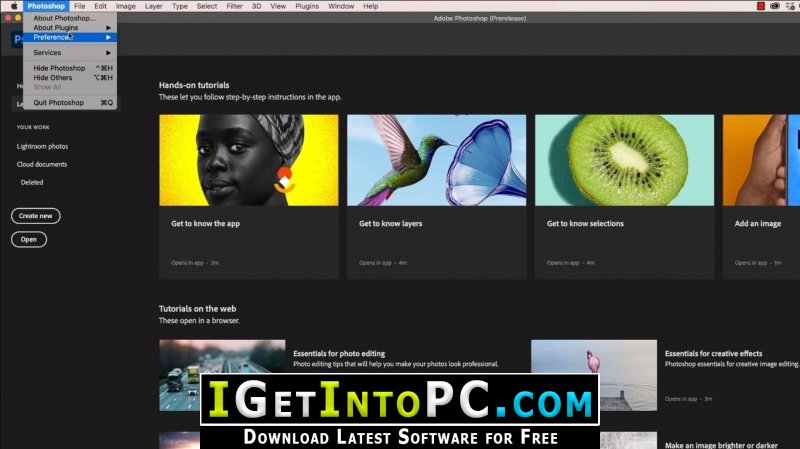This screenshot has width=800, height=449.
Task: Open the Plugins menu
Action: point(307,6)
